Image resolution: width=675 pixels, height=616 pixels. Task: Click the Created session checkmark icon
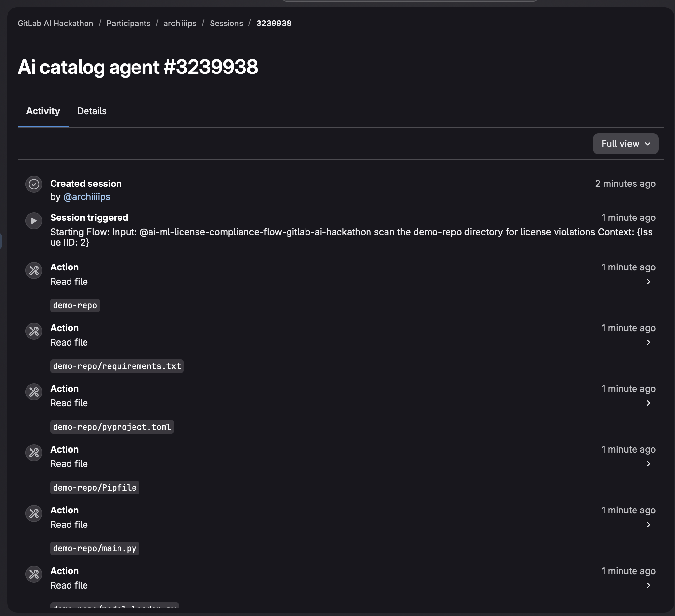click(34, 184)
